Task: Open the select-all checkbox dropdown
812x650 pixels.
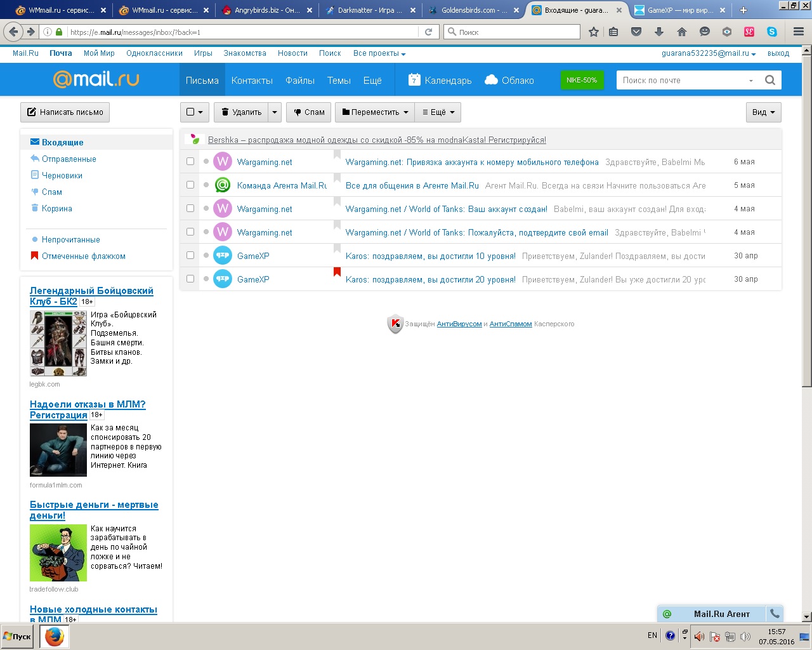Action: pos(195,112)
